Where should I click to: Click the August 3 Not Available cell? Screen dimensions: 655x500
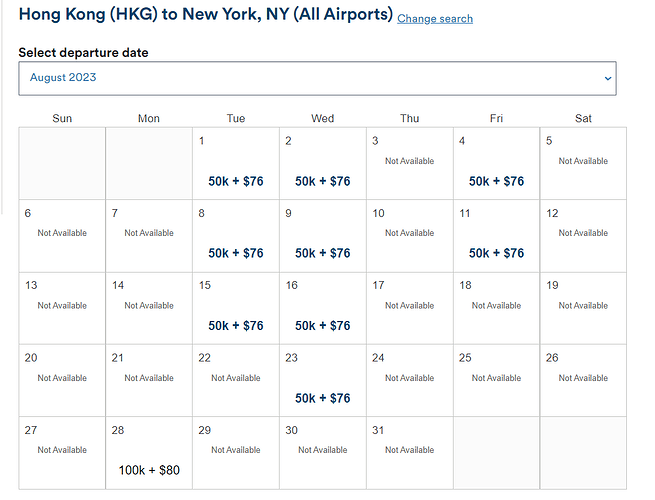[x=410, y=163]
